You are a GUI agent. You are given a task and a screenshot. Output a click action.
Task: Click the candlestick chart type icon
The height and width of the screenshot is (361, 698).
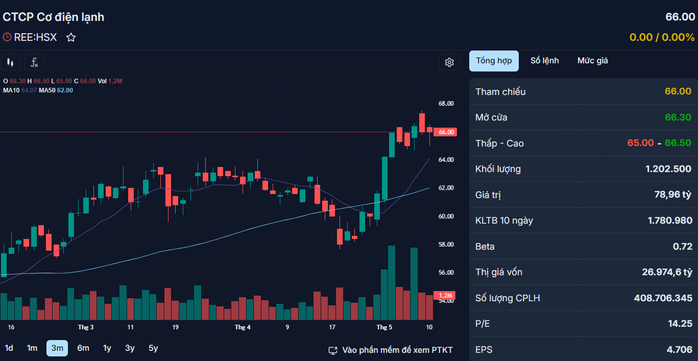tap(10, 62)
